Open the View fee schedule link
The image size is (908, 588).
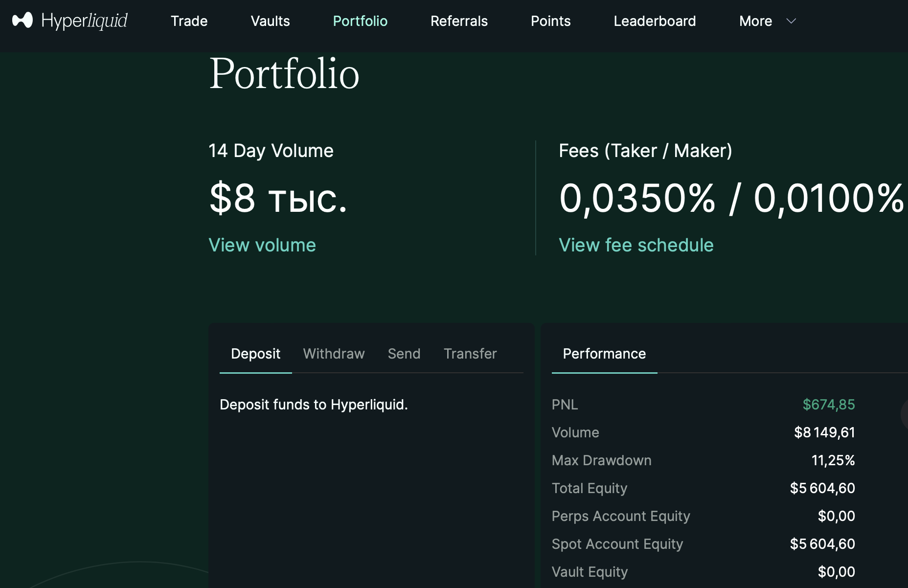tap(636, 245)
